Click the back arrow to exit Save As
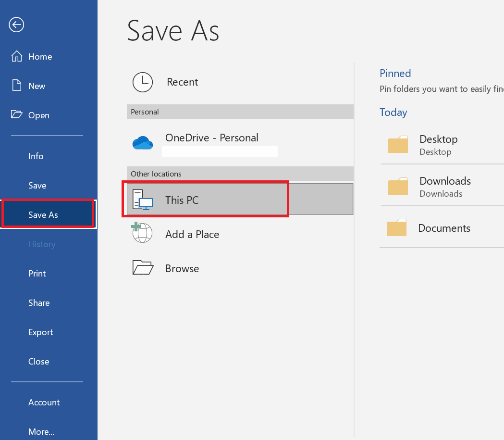 pos(16,25)
